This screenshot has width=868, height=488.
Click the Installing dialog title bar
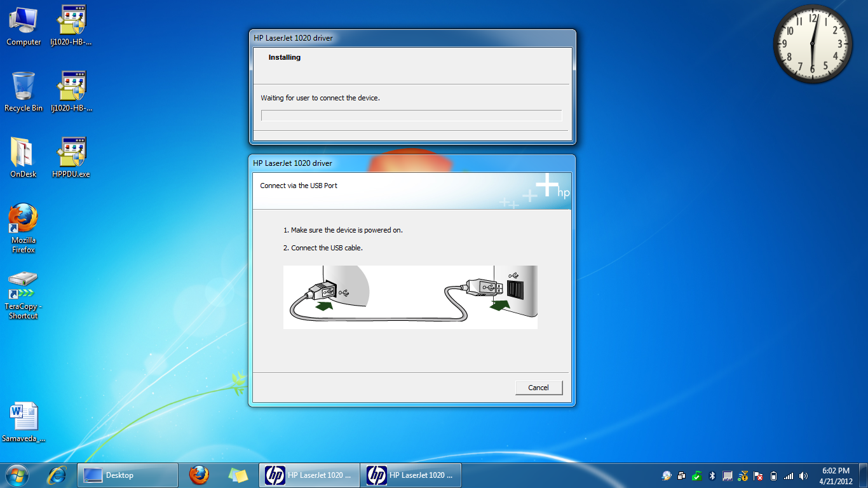pyautogui.click(x=412, y=38)
